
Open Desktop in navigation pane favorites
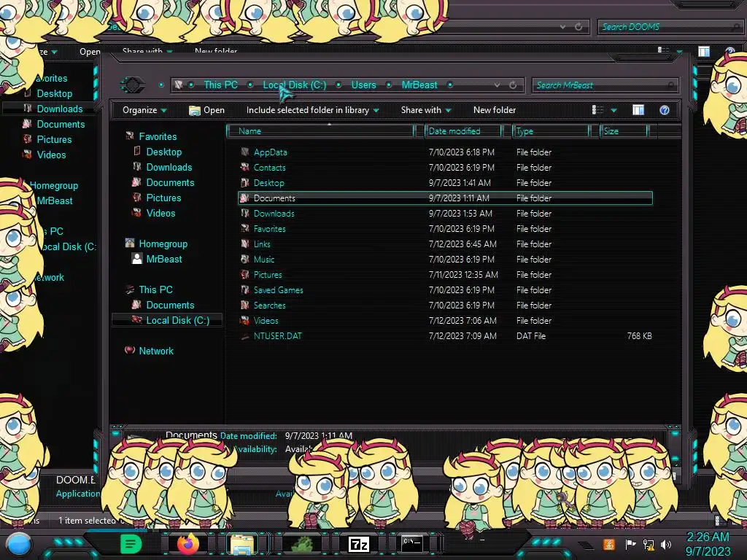(164, 152)
